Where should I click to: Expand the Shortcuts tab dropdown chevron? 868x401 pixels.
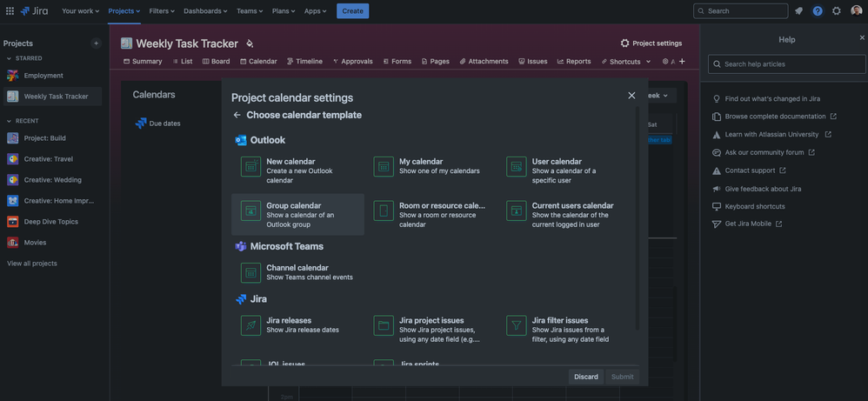tap(648, 62)
